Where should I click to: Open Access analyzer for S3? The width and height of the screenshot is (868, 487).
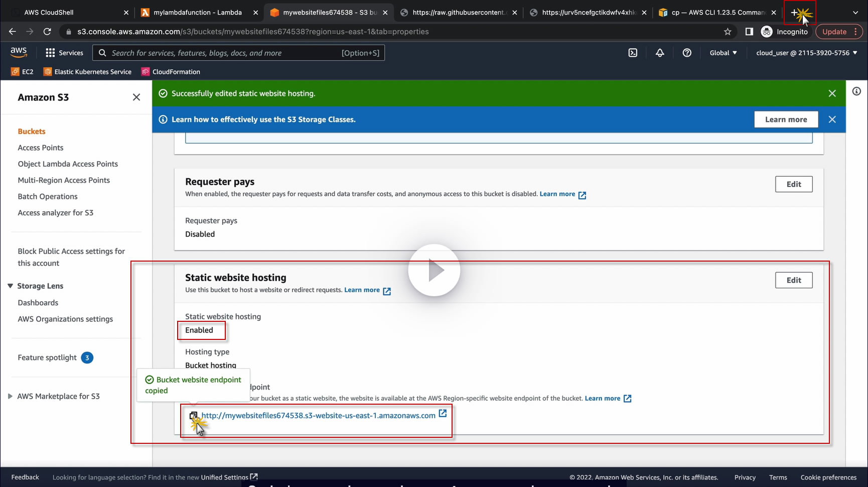click(56, 213)
